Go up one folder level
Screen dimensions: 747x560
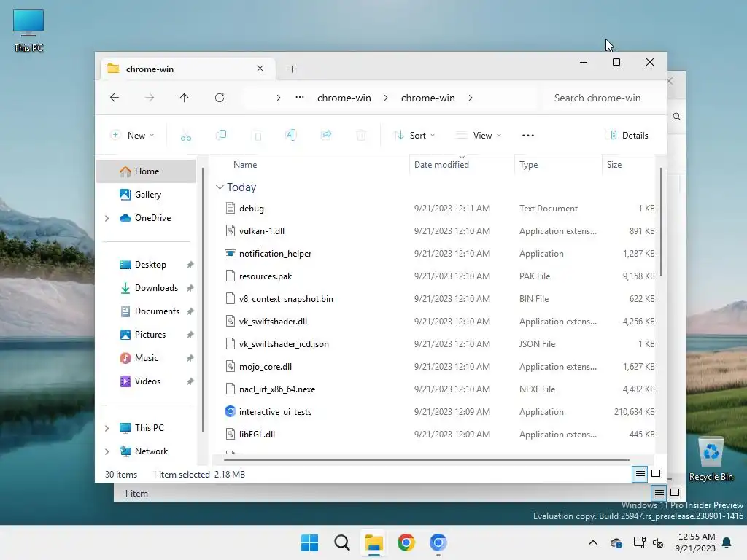coord(185,98)
